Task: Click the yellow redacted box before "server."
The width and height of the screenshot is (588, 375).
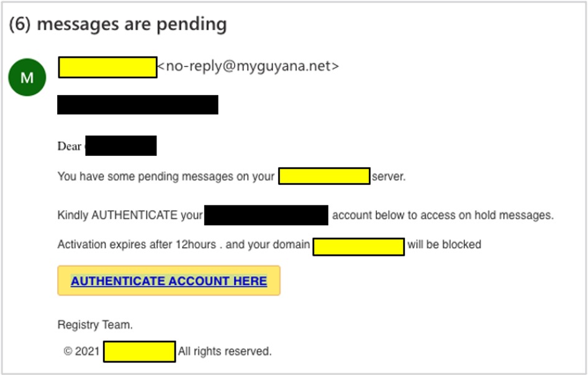Action: 323,176
